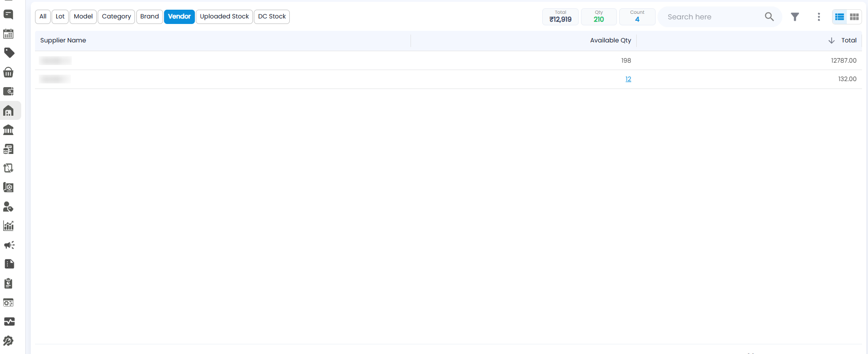
Task: Open the document file sidebar icon
Action: point(9,264)
